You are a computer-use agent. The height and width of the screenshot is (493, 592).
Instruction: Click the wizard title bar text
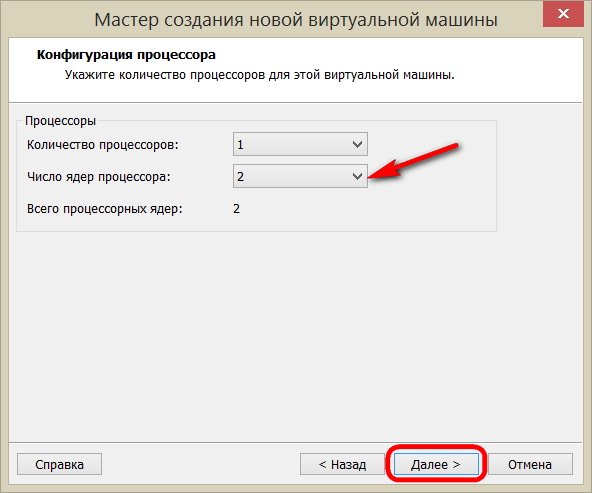coord(296,20)
